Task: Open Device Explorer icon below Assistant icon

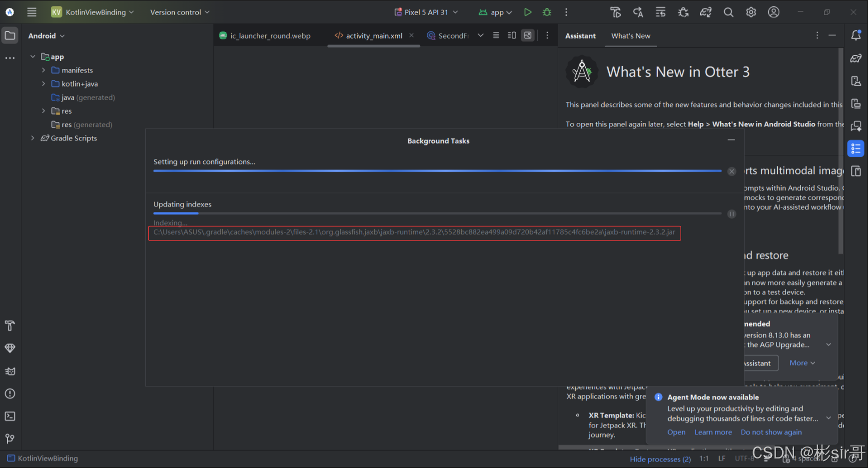Action: click(x=856, y=171)
